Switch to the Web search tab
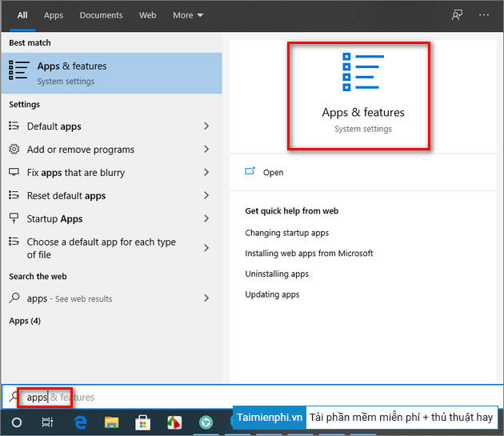The image size is (504, 436). (148, 15)
